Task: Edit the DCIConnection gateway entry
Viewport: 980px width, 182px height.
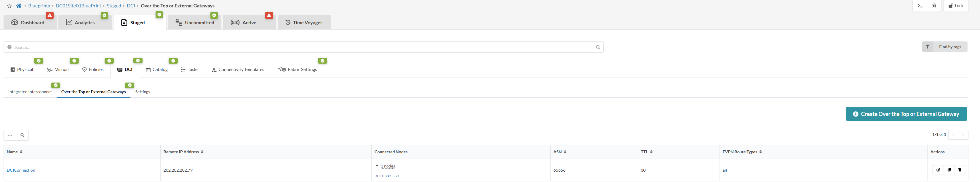Action: tap(938, 170)
